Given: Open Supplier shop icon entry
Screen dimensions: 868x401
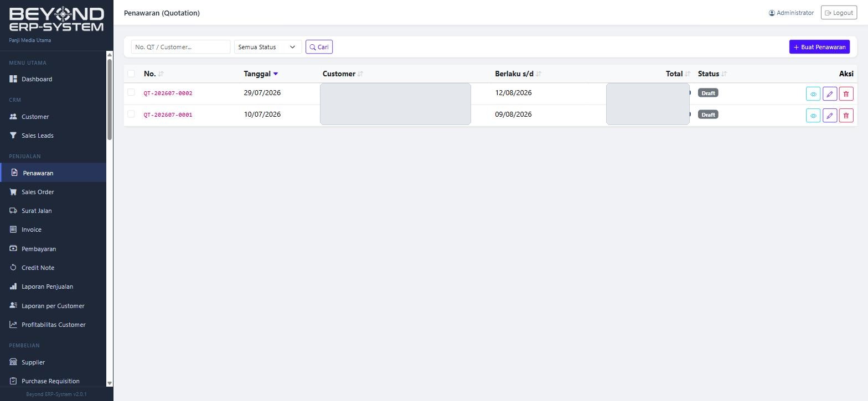Looking at the screenshot, I should tap(53, 362).
